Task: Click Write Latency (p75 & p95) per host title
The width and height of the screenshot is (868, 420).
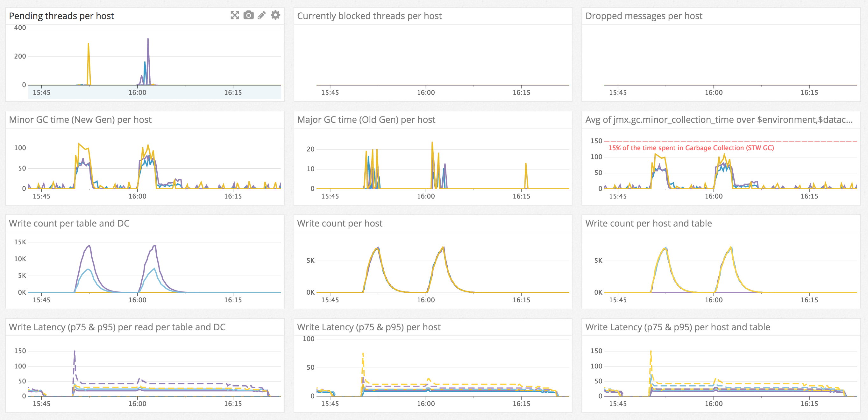Action: click(369, 327)
